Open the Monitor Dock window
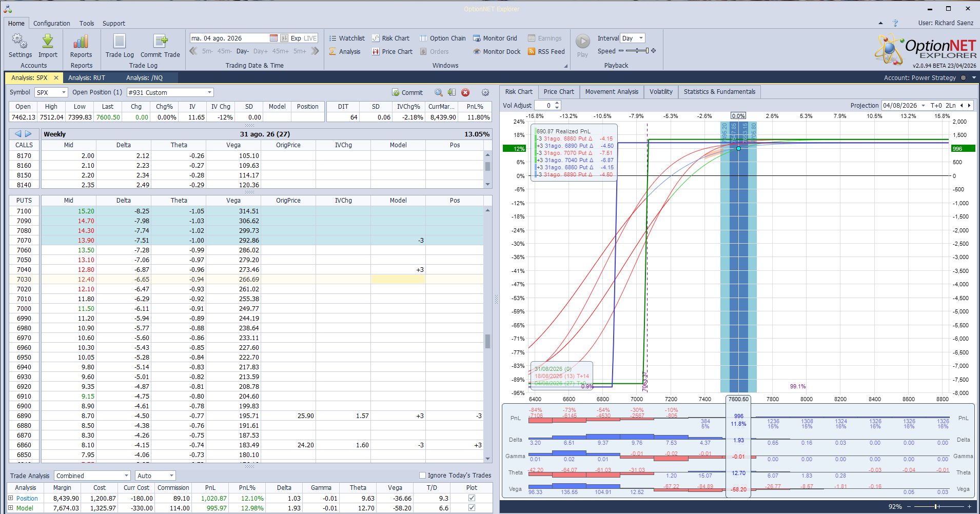 pos(497,51)
